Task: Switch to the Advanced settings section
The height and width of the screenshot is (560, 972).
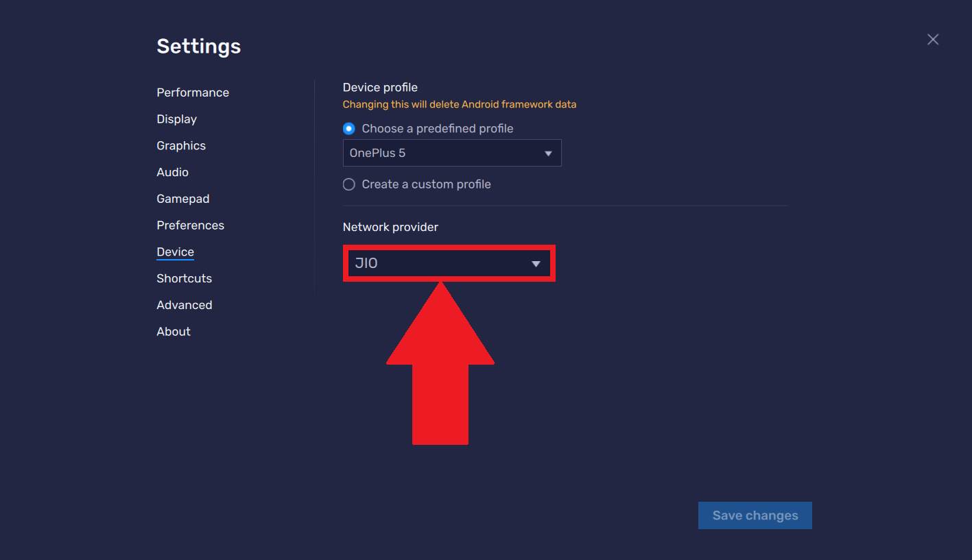Action: (184, 305)
